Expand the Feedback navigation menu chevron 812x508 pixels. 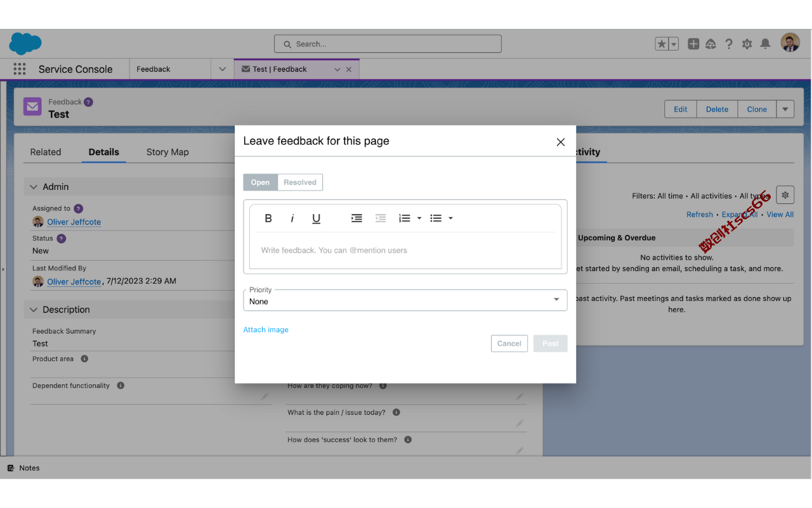[222, 69]
